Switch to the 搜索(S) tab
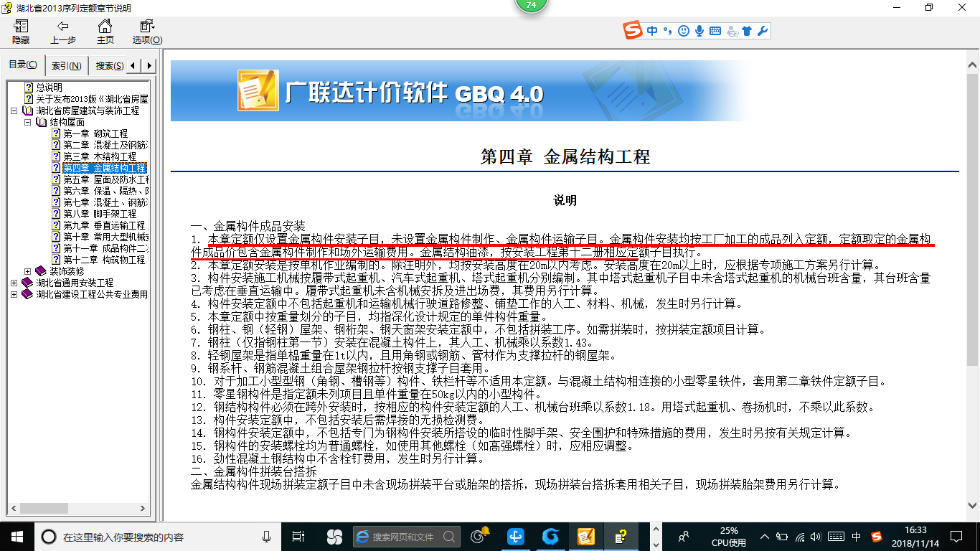Viewport: 980px width, 551px height. [x=109, y=66]
